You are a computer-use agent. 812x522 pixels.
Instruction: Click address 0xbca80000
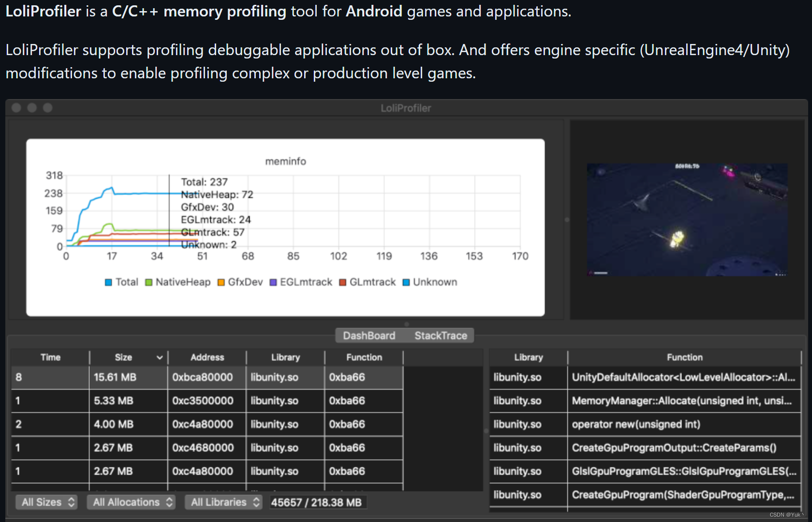(207, 377)
